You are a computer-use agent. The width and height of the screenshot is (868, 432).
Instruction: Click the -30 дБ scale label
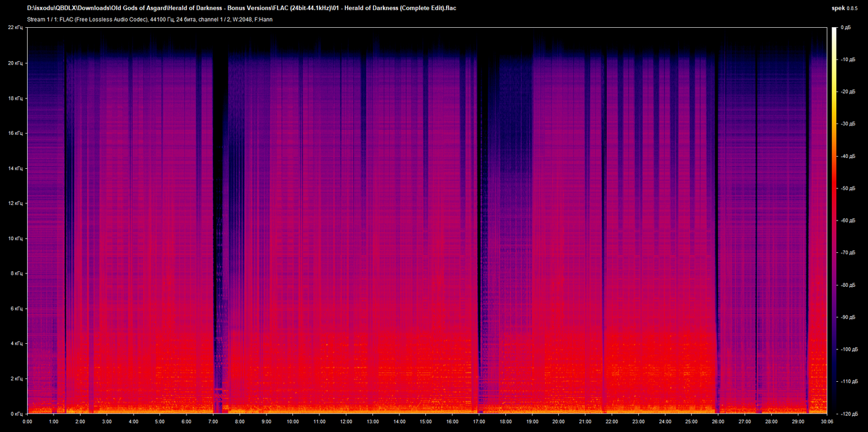pos(848,124)
